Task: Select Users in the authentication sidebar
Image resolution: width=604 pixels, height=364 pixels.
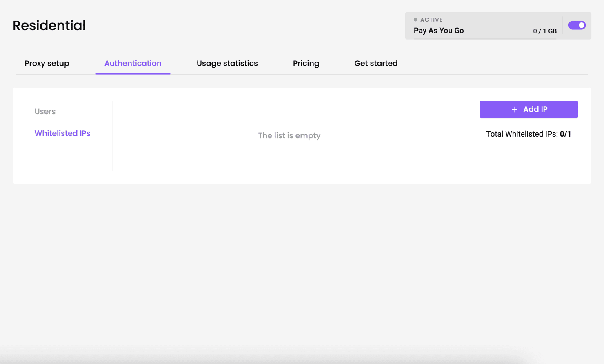Action: (x=45, y=111)
